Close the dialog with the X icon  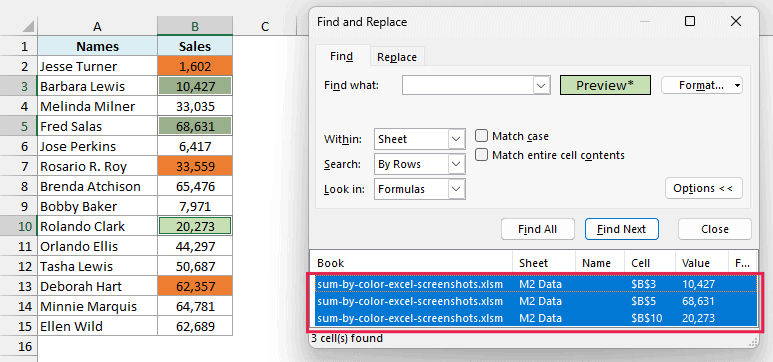point(736,21)
